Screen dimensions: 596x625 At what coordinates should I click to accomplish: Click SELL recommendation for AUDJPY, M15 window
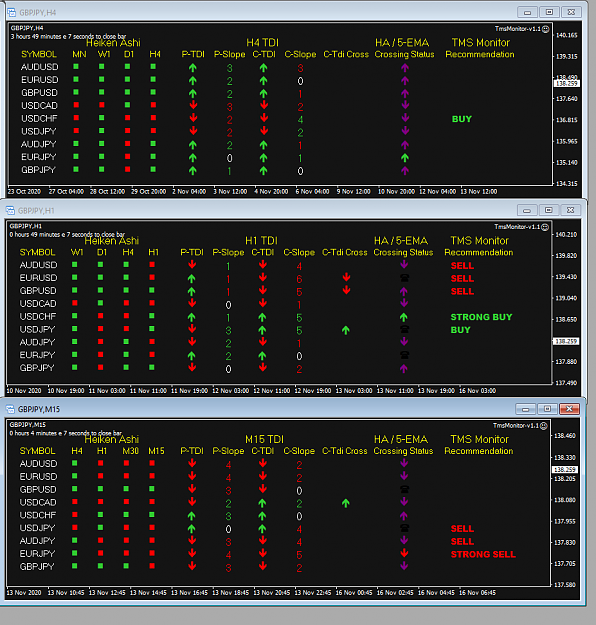[x=462, y=542]
